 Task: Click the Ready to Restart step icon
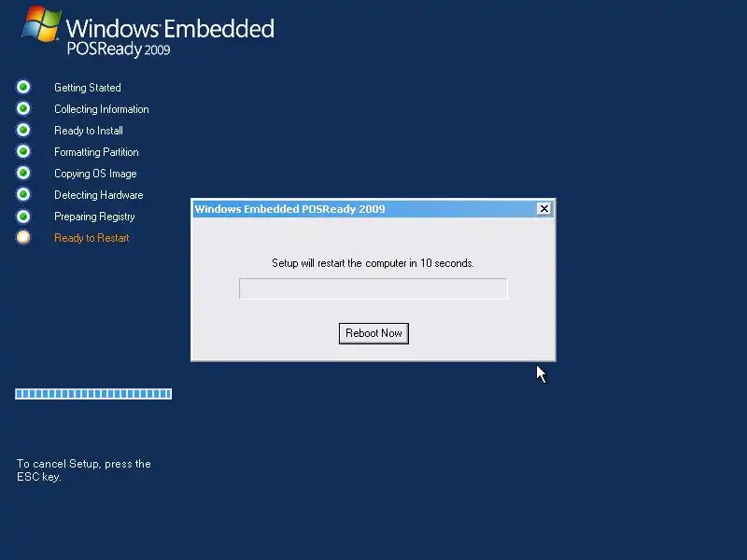23,237
